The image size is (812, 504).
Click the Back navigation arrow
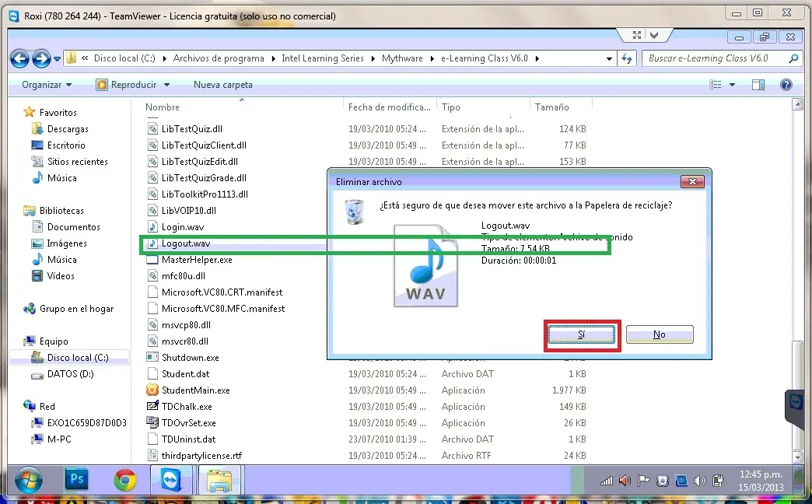(x=19, y=58)
